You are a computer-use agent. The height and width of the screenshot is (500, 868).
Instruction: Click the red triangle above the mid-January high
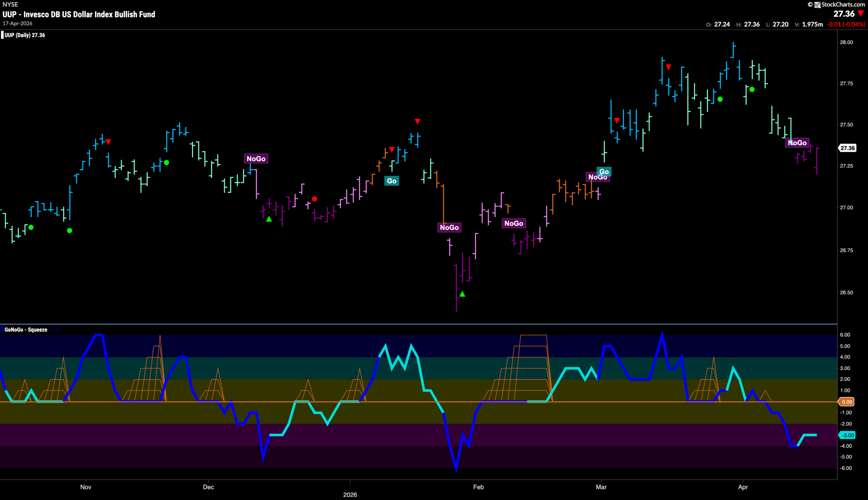(x=417, y=122)
